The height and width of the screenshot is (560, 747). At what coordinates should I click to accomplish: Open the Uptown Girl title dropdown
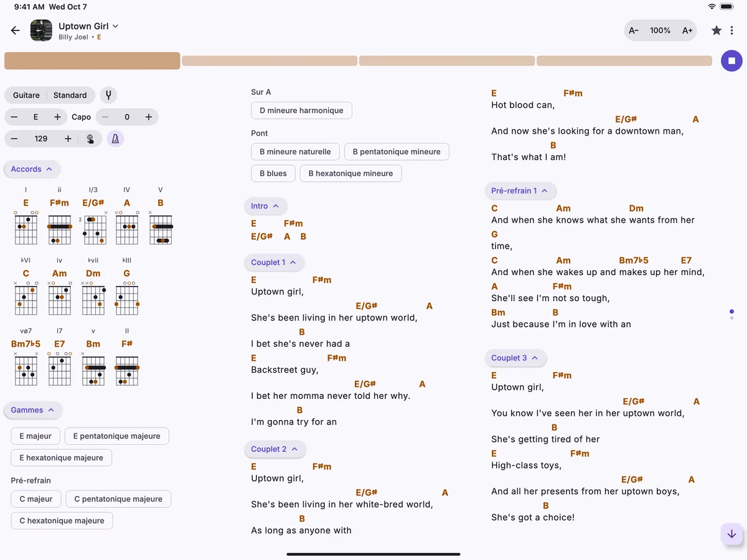88,26
